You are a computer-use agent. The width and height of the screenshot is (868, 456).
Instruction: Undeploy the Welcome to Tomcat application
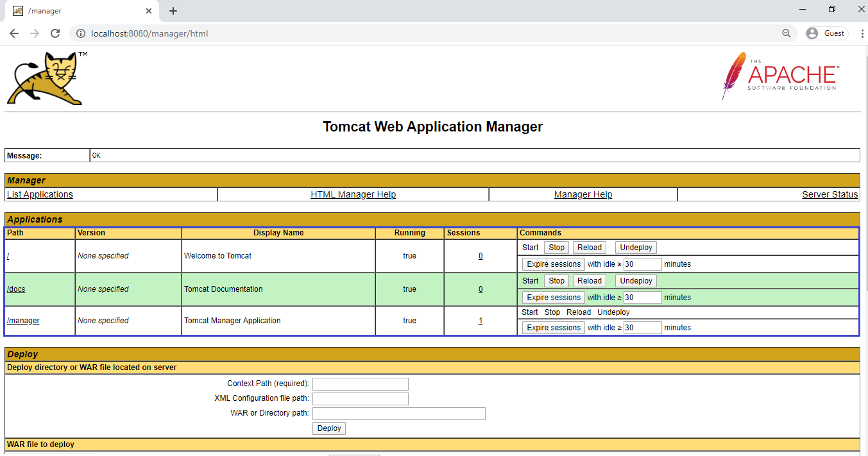pos(636,248)
